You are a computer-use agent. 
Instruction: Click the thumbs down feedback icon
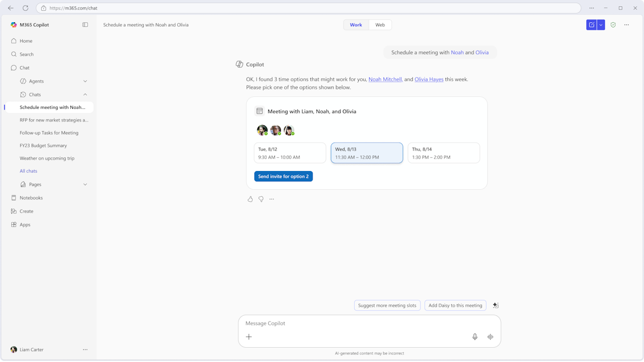tap(261, 199)
